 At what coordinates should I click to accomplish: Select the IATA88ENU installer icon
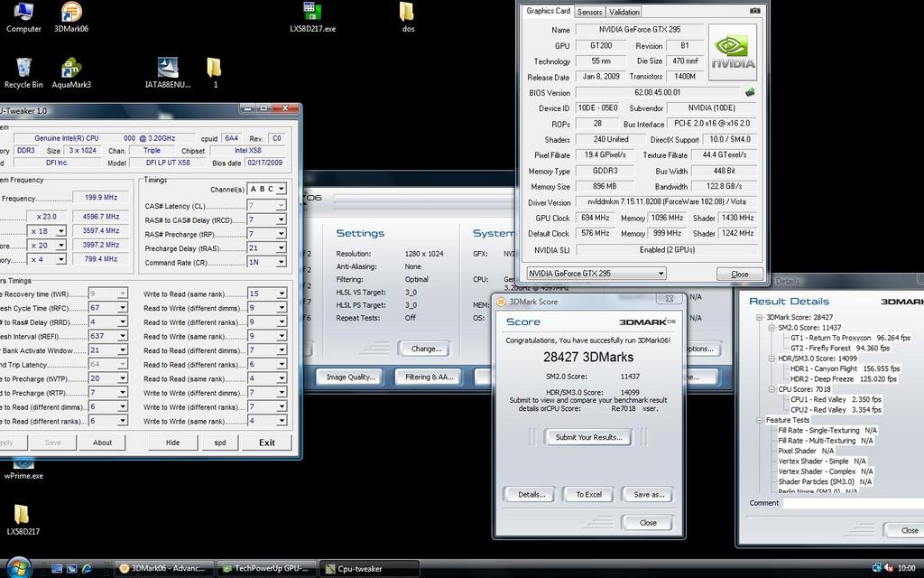click(x=168, y=73)
